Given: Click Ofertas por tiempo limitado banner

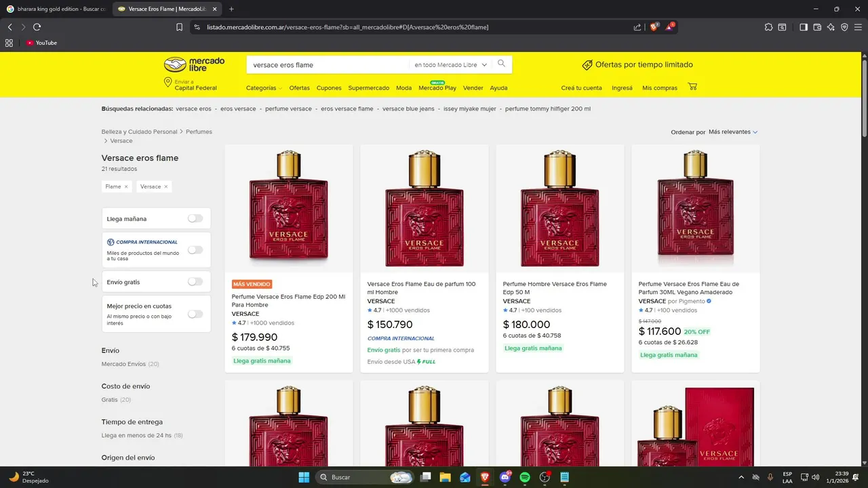Looking at the screenshot, I should [637, 65].
